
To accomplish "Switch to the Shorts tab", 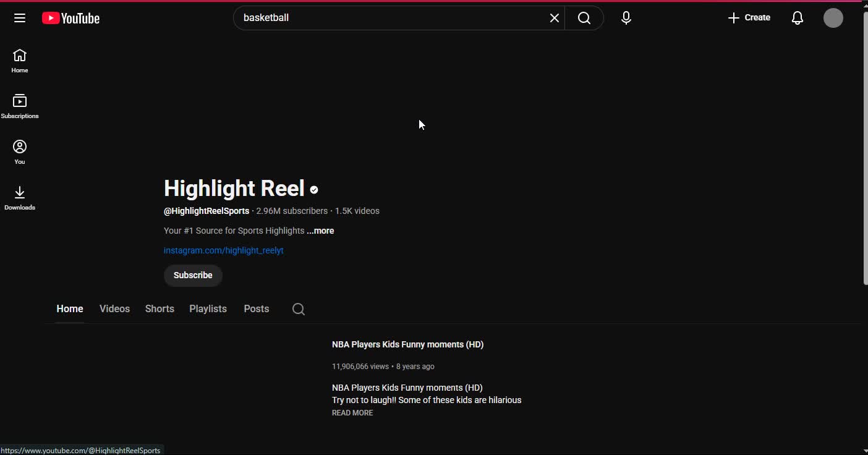I will 160,309.
